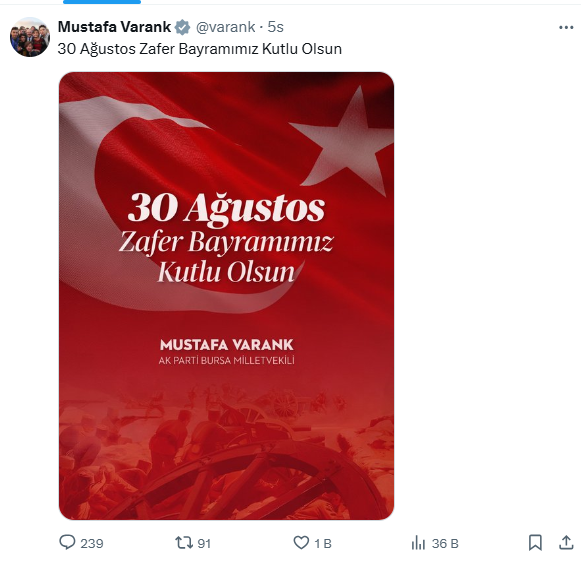
Task: Select the blue highlighted tab indicator at top
Action: click(x=102, y=2)
